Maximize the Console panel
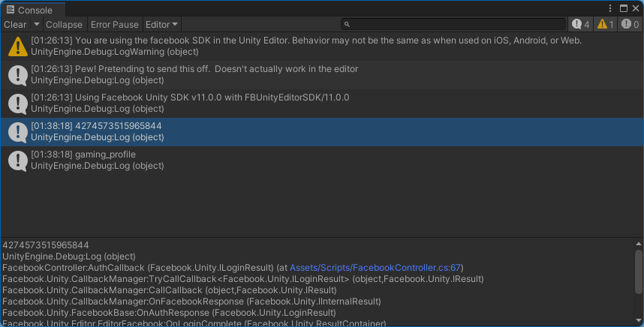 pos(624,8)
